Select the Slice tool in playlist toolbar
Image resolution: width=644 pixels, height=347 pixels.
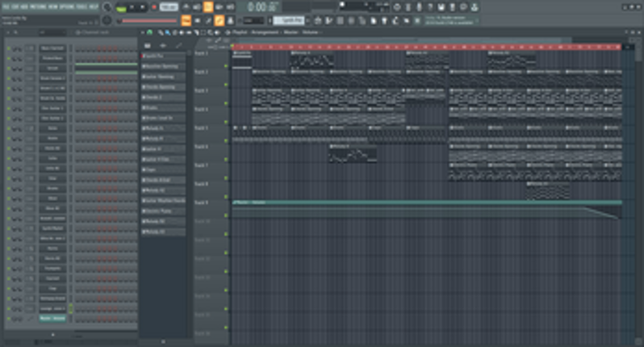pos(196,32)
